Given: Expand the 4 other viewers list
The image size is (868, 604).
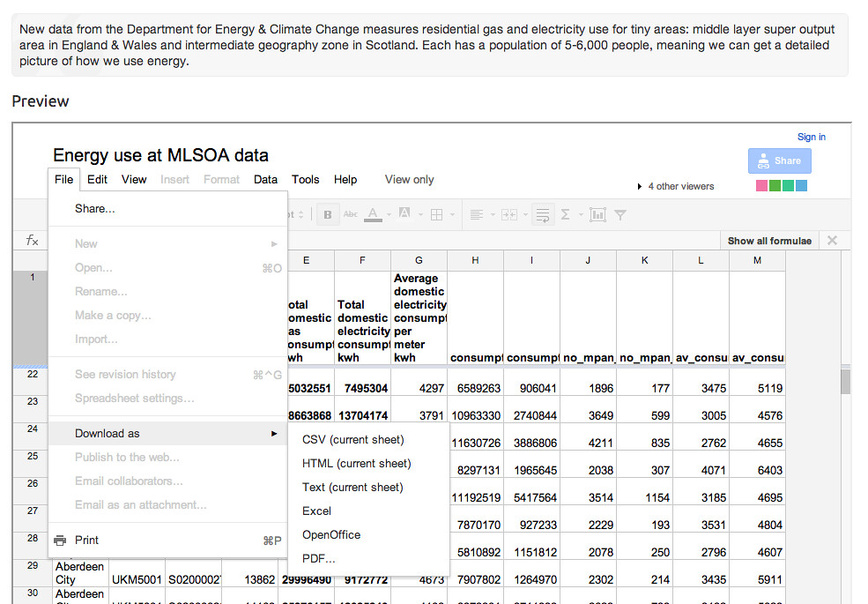Looking at the screenshot, I should (x=678, y=186).
